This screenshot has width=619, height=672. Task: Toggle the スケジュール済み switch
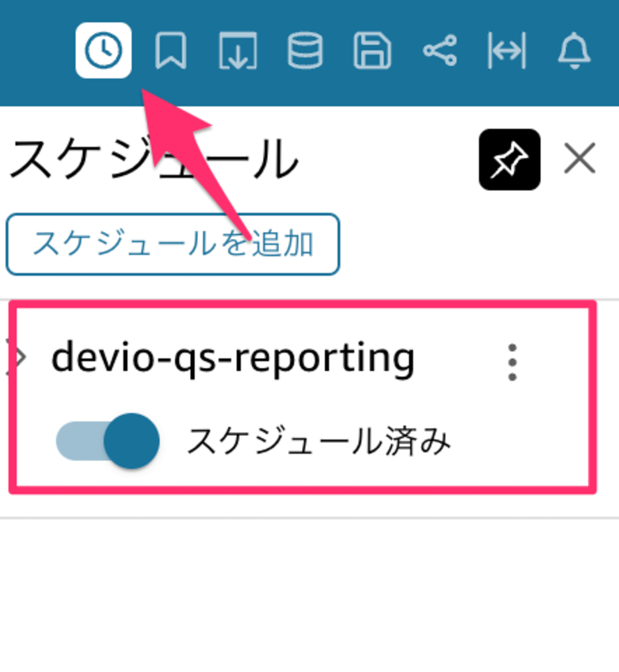pyautogui.click(x=108, y=440)
